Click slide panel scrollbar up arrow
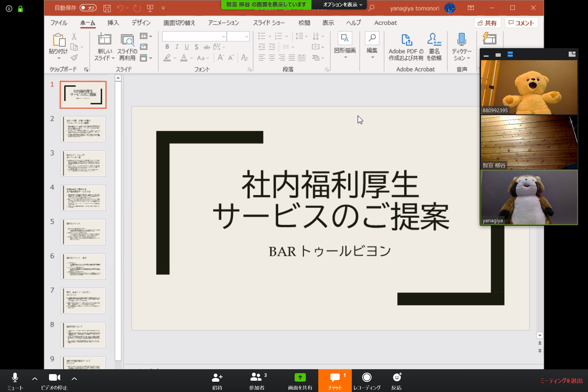 [118, 78]
